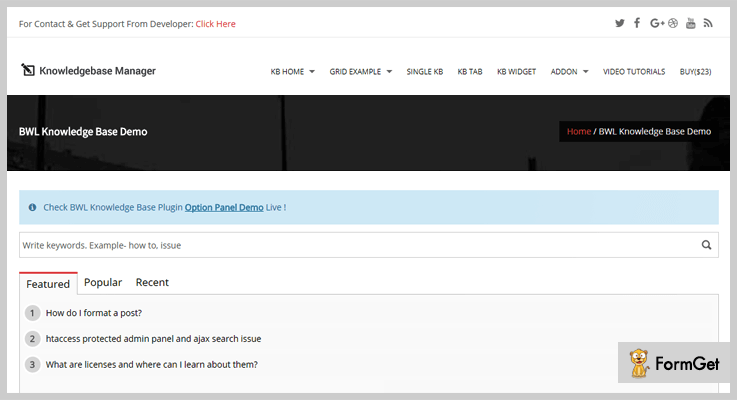Viewport: 737px width, 400px height.
Task: Select the Featured tab
Action: (48, 284)
